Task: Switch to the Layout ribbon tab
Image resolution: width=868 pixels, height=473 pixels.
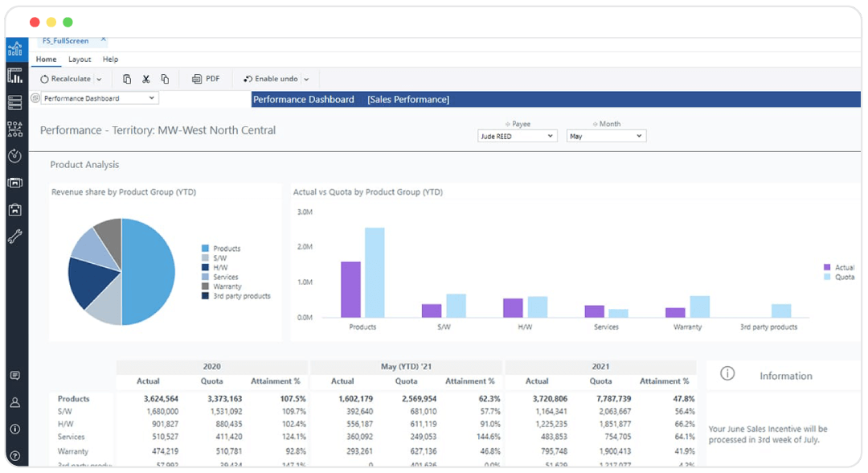Action: click(80, 59)
